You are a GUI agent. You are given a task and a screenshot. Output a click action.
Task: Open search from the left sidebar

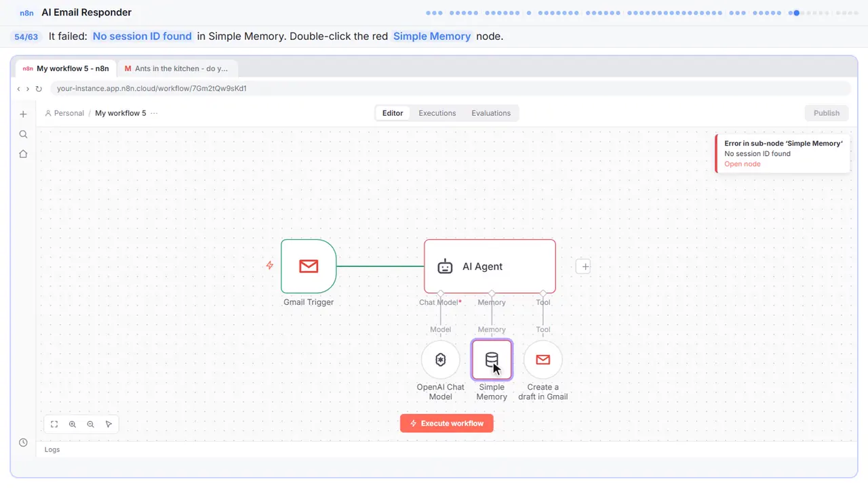pyautogui.click(x=23, y=134)
